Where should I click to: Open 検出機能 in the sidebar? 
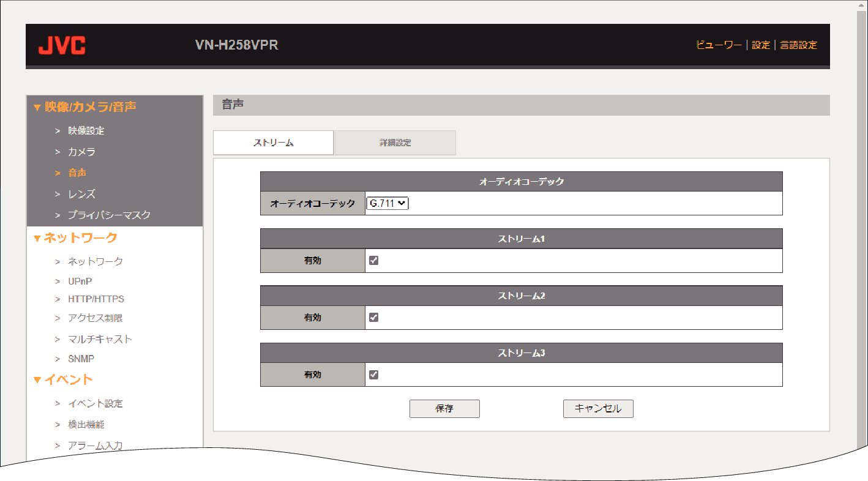click(x=86, y=425)
